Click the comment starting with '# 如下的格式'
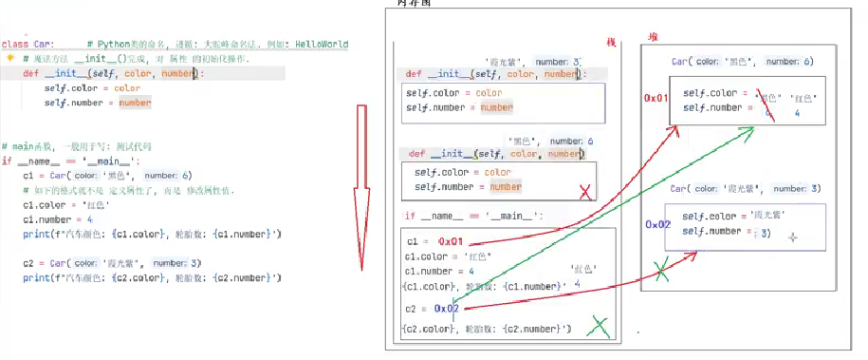 (129, 191)
